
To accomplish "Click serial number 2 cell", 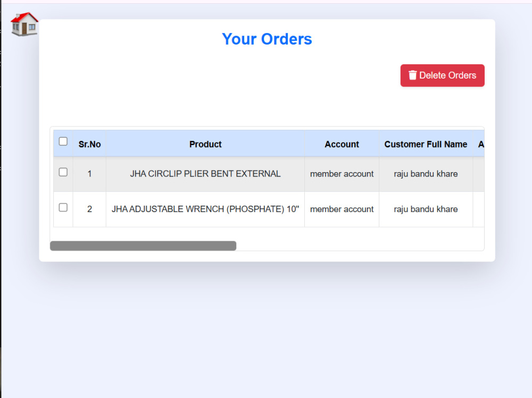I will pos(89,209).
